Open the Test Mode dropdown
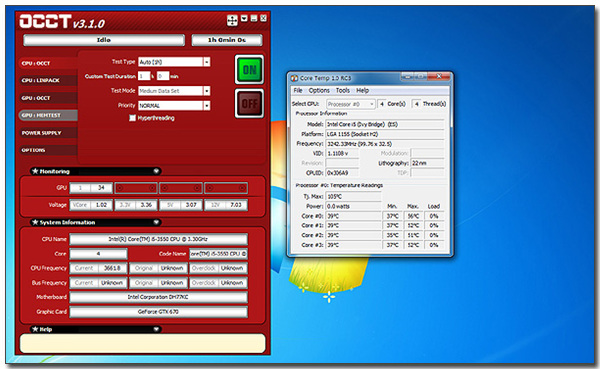This screenshot has width=600, height=369. click(207, 91)
